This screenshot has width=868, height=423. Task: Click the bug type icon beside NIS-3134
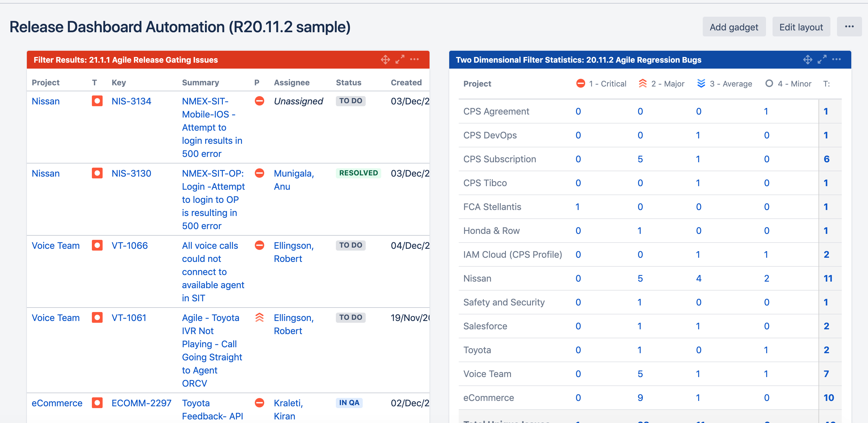97,101
